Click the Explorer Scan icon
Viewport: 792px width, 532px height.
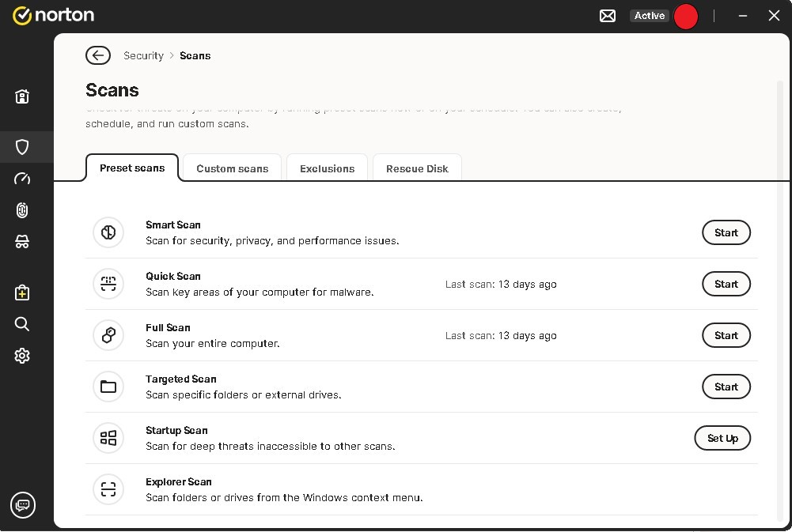[108, 489]
